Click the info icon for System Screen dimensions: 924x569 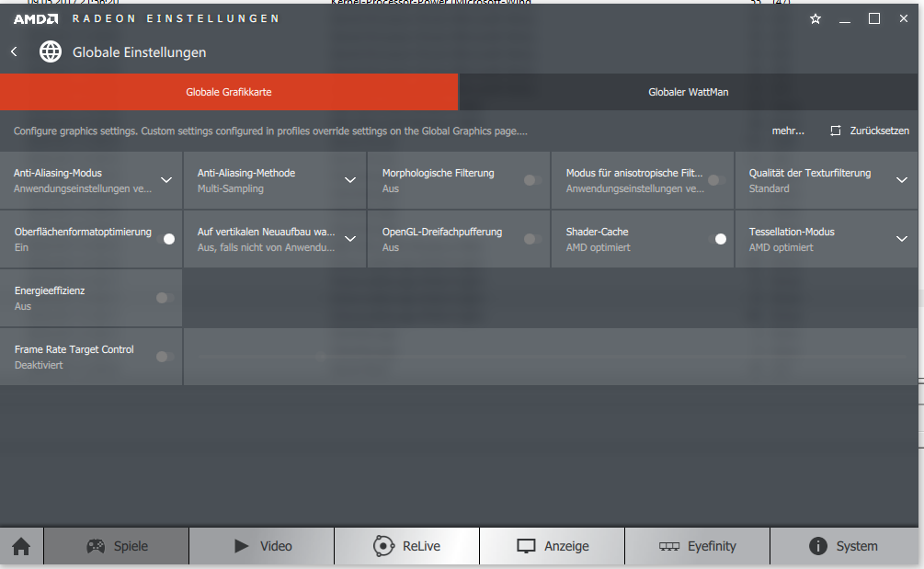tap(818, 546)
